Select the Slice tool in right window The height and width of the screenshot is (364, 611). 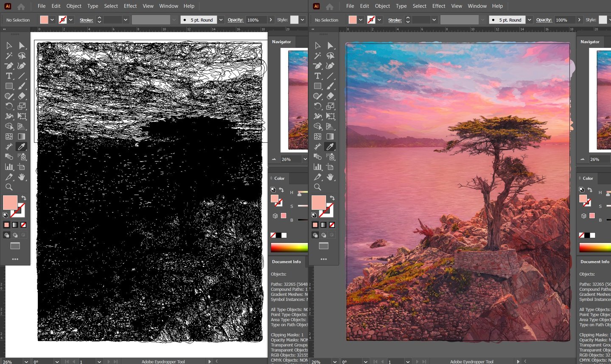[x=317, y=177]
